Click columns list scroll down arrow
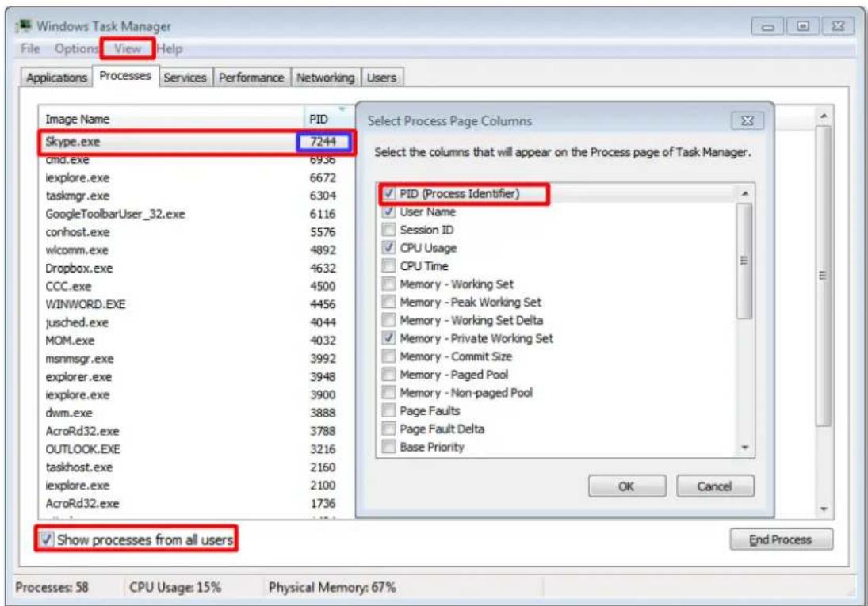This screenshot has width=868, height=606. 744,447
